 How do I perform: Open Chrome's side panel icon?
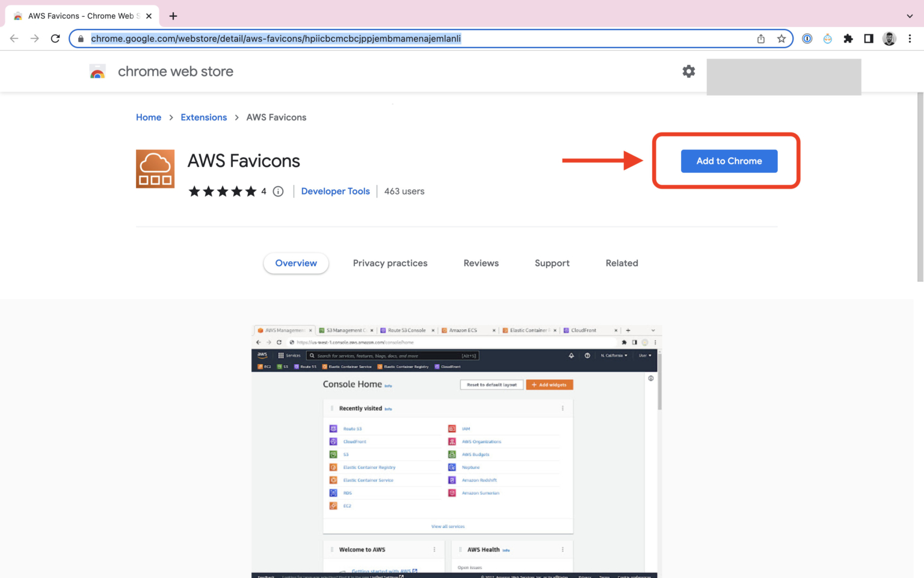point(869,38)
